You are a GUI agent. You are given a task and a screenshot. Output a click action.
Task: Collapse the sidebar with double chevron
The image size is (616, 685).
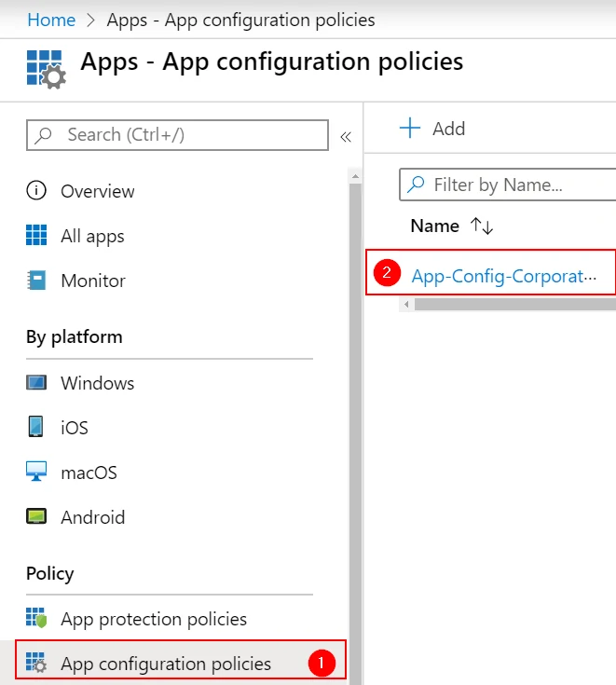coord(346,137)
